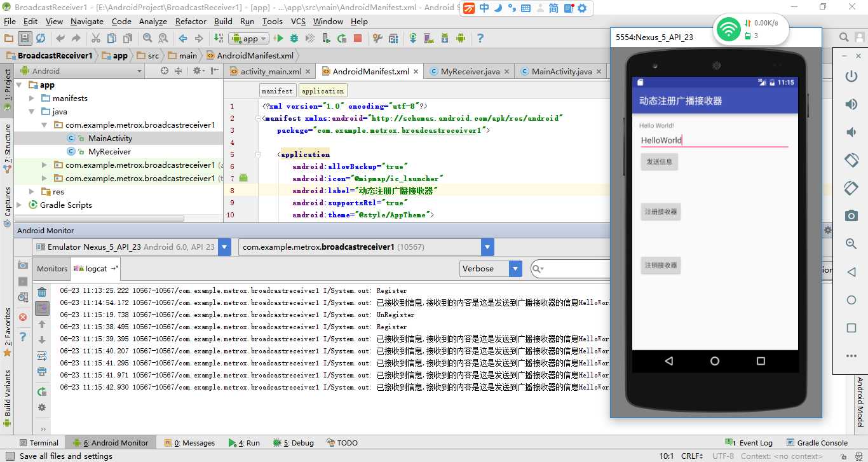Open the Refactor menu
The image size is (868, 462).
(191, 21)
